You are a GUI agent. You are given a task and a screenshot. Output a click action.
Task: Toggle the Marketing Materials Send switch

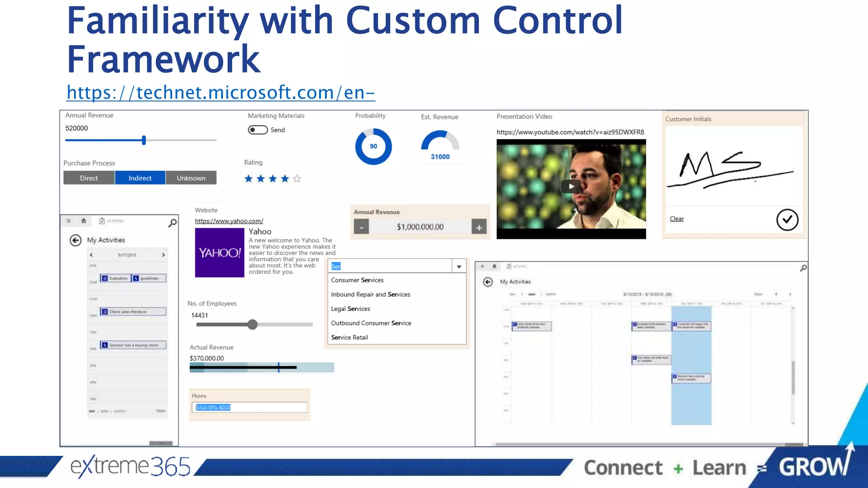point(258,130)
